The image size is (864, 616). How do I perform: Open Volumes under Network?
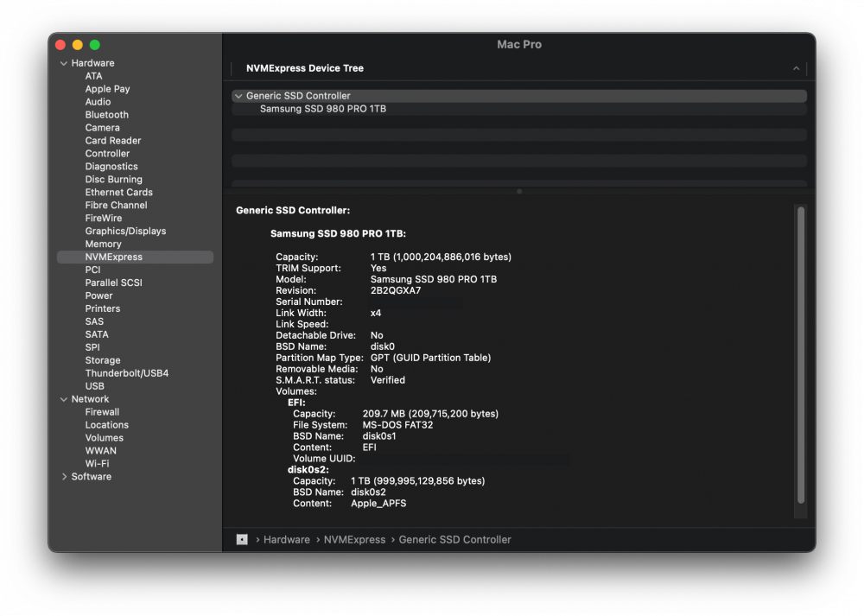105,438
